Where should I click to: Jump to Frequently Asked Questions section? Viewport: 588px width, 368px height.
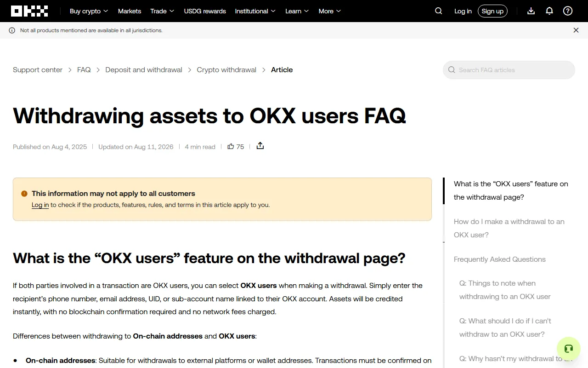(x=500, y=259)
